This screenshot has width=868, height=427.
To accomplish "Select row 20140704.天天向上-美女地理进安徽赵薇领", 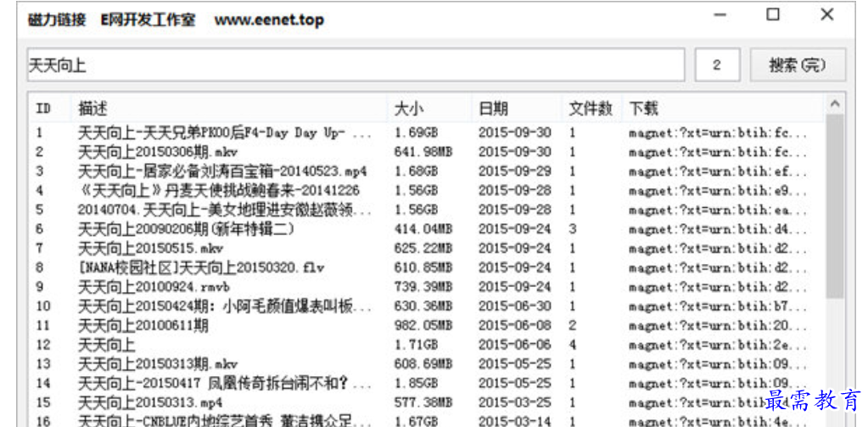I will pos(428,210).
